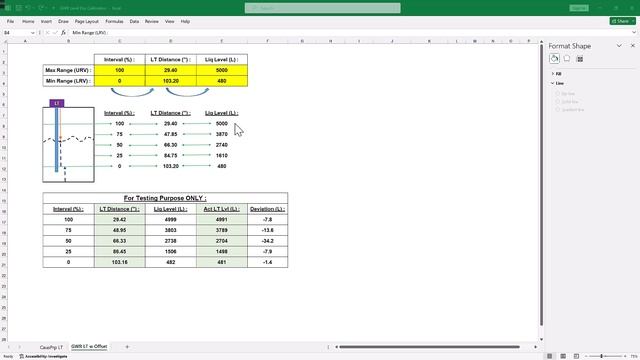Viewport: 640px width, 360px height.
Task: Switch to Page Break Preview icon
Action: click(x=576, y=356)
